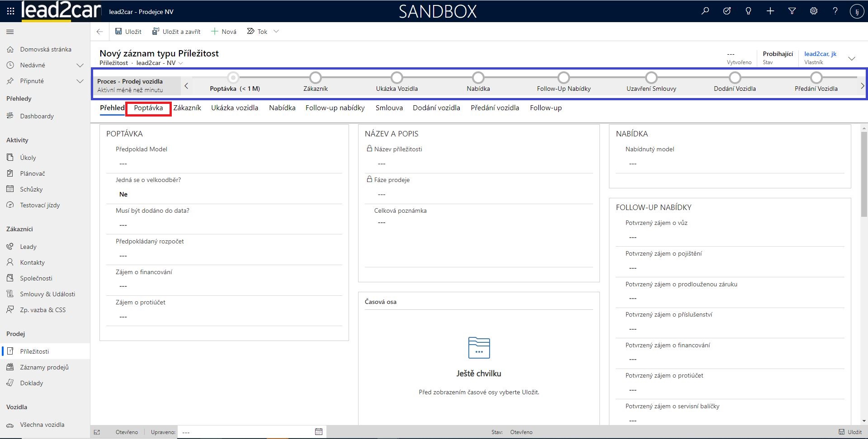Viewport: 868px width, 439px height.
Task: Open the advanced find filter icon
Action: tap(792, 11)
